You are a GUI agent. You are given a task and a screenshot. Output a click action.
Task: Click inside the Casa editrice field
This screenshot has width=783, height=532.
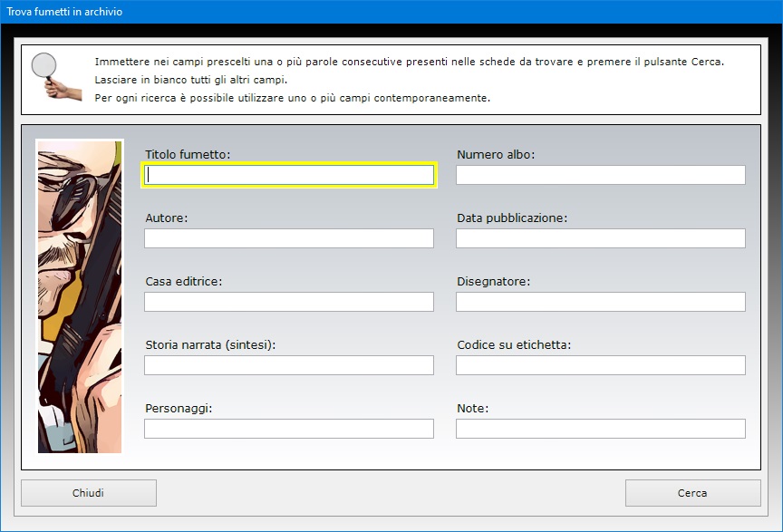[x=289, y=302]
